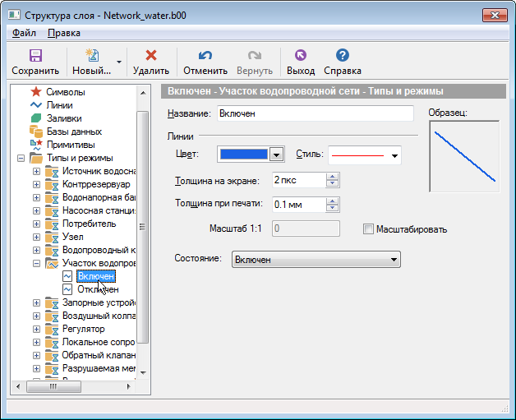
Task: Increase Толщина на экране with up arrow
Action: (333, 176)
